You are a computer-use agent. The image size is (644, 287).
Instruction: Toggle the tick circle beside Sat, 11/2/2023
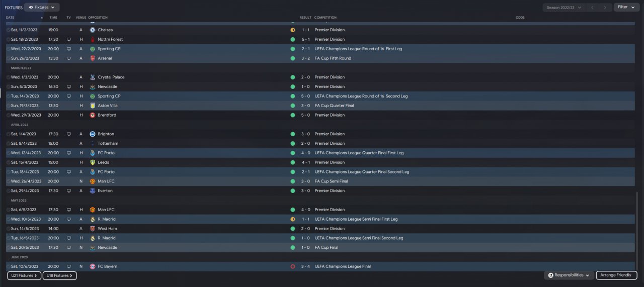point(8,30)
